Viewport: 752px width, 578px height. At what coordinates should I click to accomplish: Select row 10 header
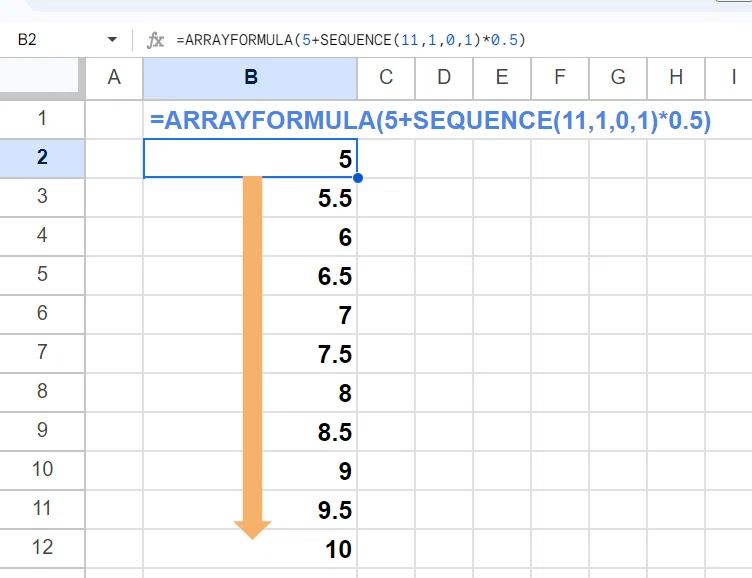coord(42,470)
